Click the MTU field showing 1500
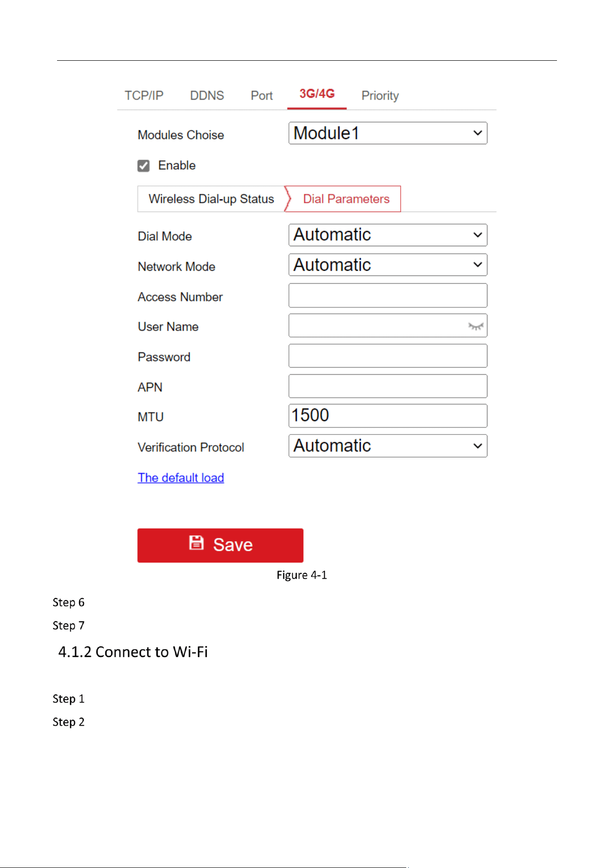Viewport: 614px width, 868px height. tap(388, 416)
